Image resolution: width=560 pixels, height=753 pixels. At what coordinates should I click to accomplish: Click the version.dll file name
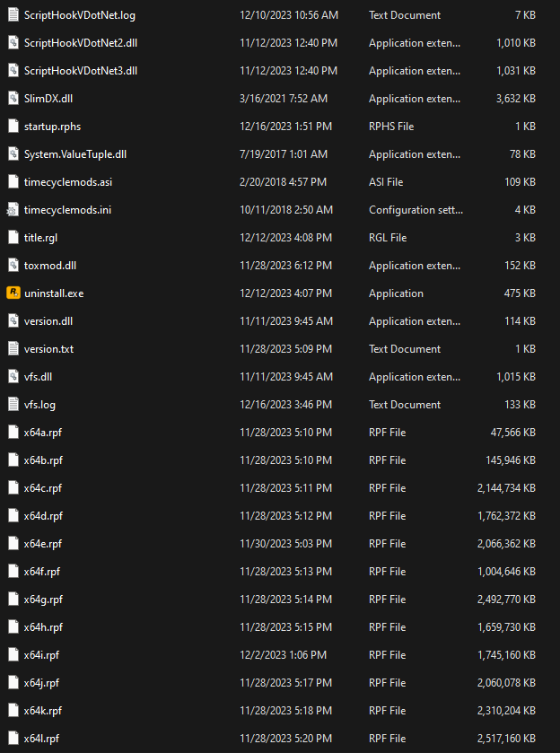[x=49, y=320]
